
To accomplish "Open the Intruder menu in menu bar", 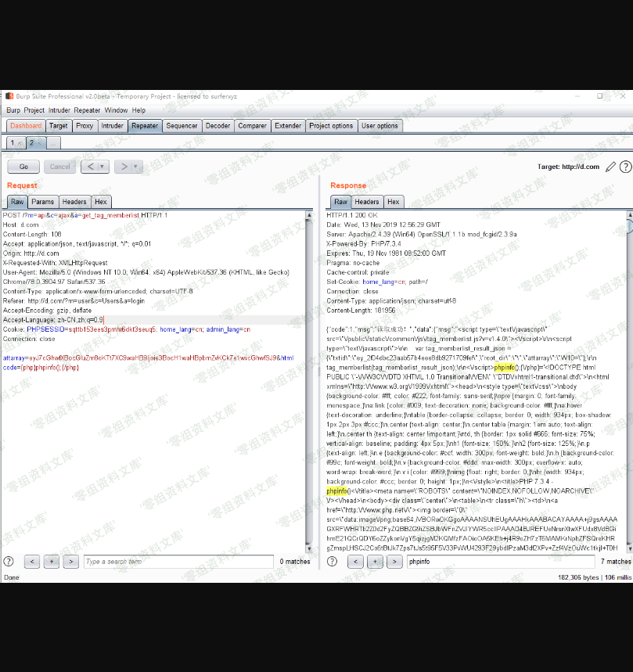I will tap(59, 110).
